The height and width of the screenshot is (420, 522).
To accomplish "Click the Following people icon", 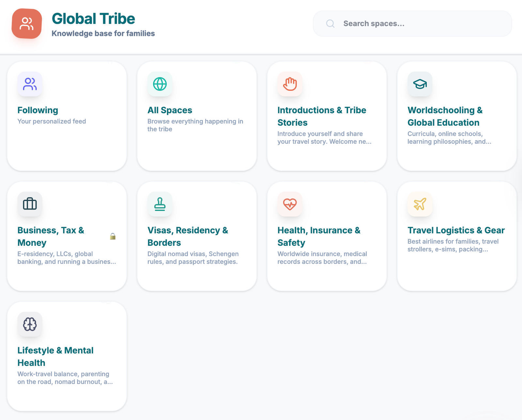I will coord(30,84).
